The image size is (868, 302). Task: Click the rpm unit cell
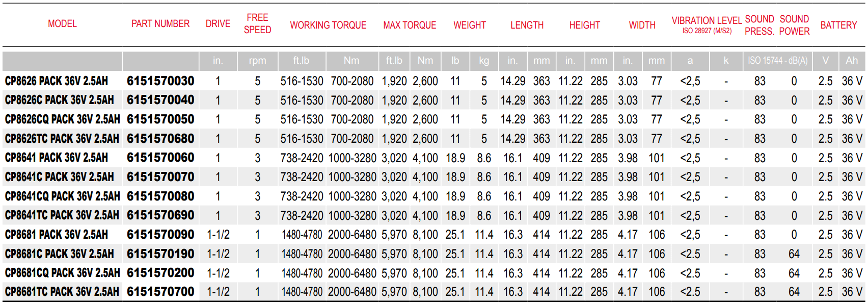[257, 61]
